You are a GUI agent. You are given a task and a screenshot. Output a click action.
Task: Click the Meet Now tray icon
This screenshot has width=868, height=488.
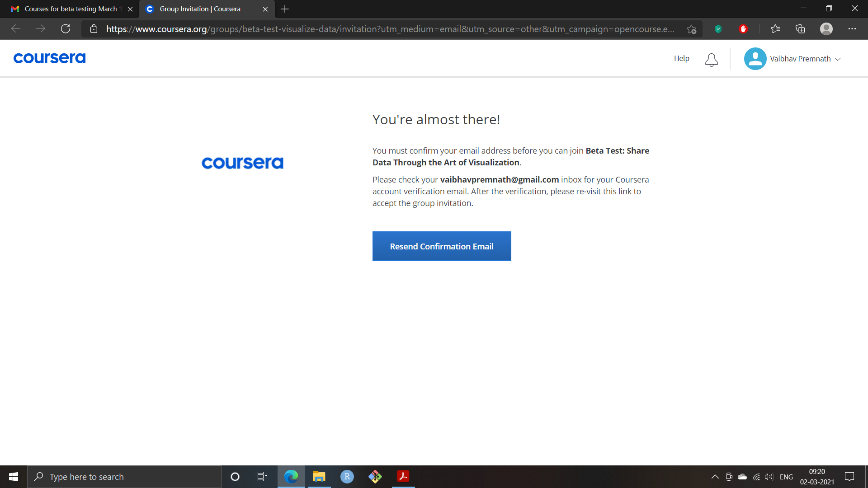[x=729, y=477]
